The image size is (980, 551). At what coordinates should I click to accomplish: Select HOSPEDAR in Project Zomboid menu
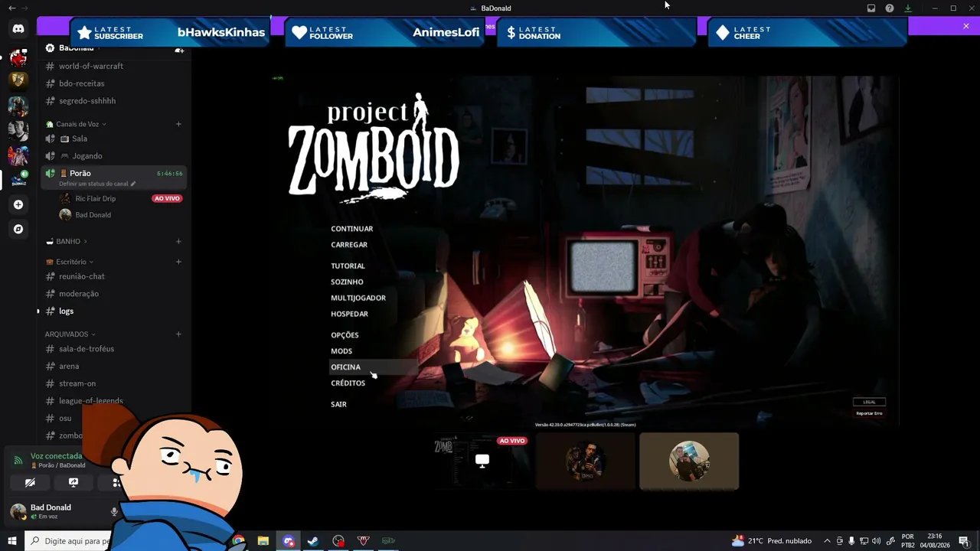coord(349,315)
